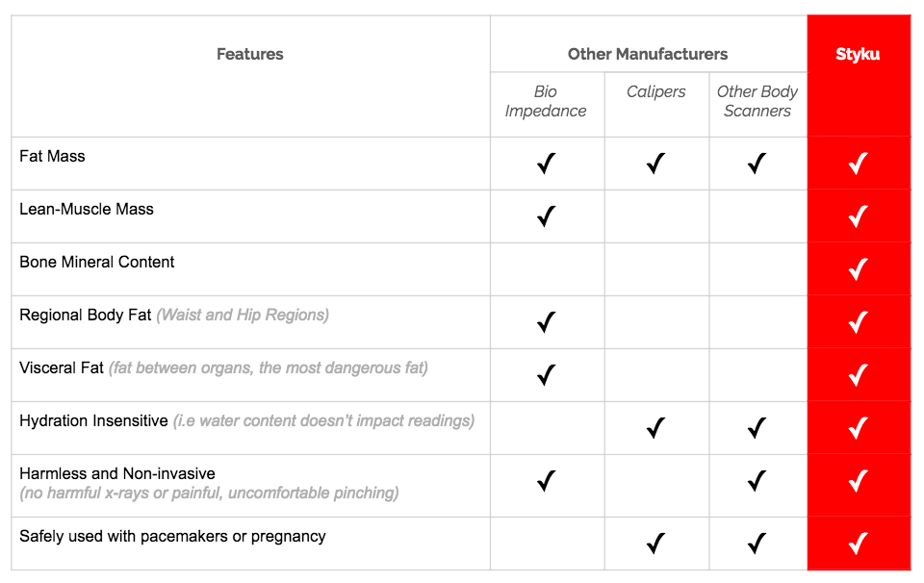
Task: Click the Bio Impedance checkmark for Fat Mass
Action: 546,164
